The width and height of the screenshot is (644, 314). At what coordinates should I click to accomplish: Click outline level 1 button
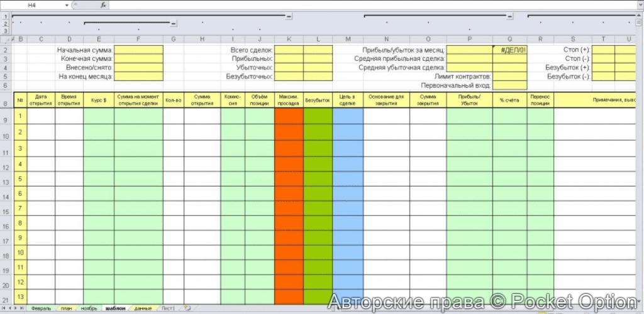(5, 16)
